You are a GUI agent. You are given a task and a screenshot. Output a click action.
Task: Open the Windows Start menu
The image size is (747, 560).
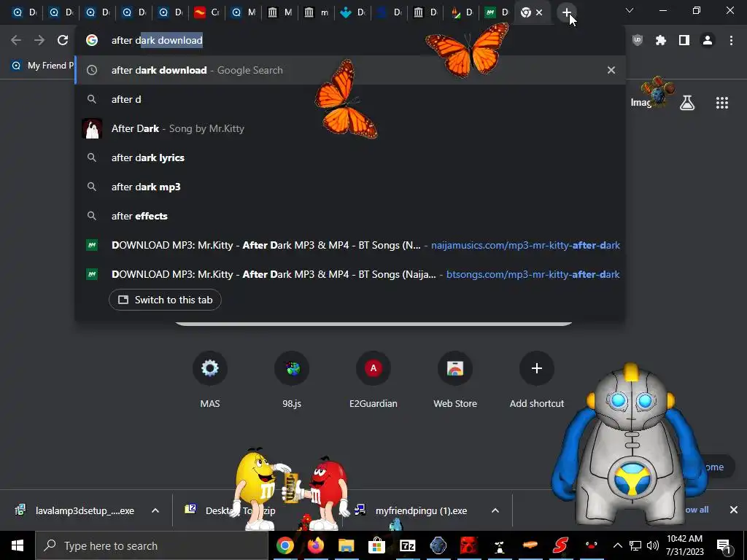18,545
